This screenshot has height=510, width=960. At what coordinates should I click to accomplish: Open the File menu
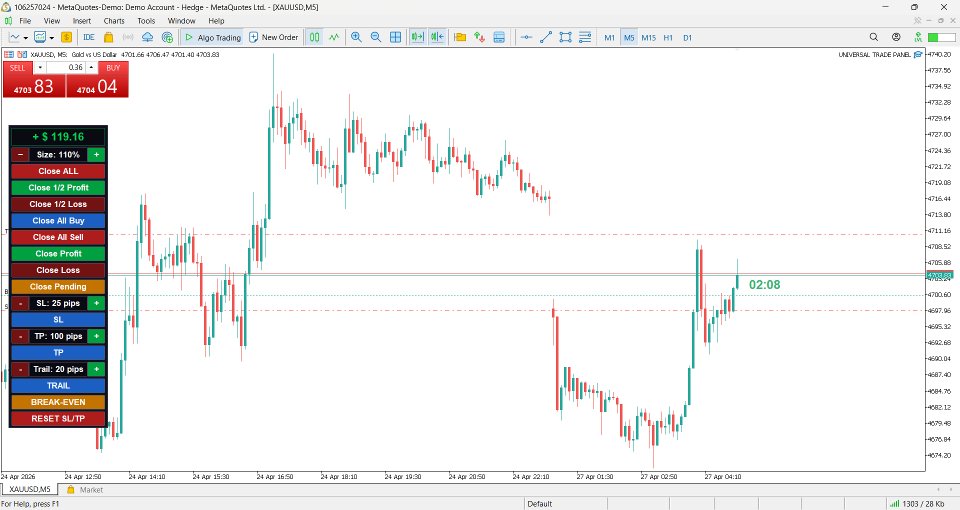coord(25,21)
